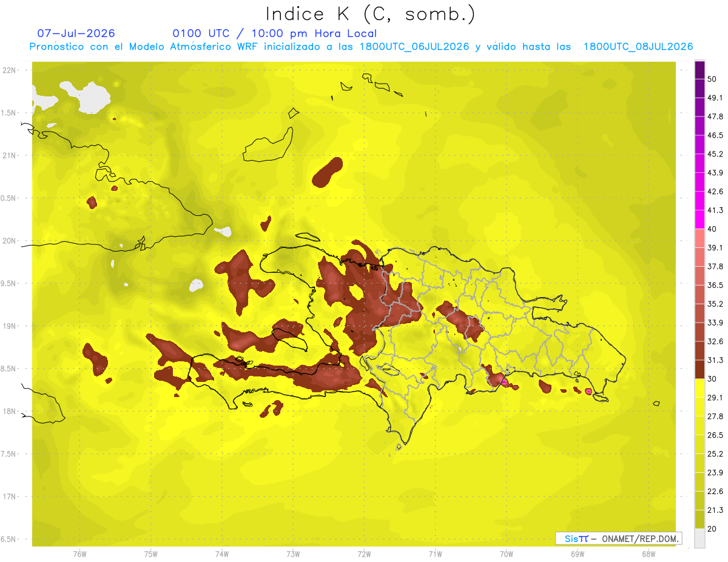
Task: Click the 69W longitude axis label
Action: pyautogui.click(x=577, y=554)
